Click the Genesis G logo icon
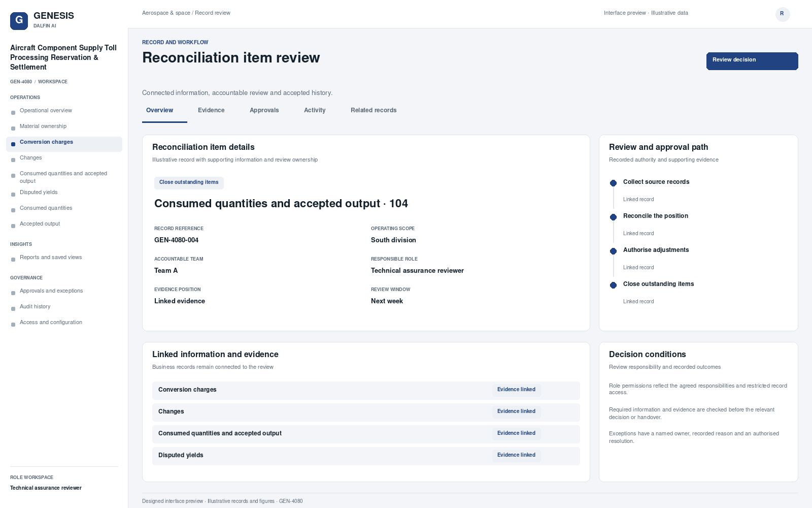The height and width of the screenshot is (508, 812). pyautogui.click(x=19, y=21)
